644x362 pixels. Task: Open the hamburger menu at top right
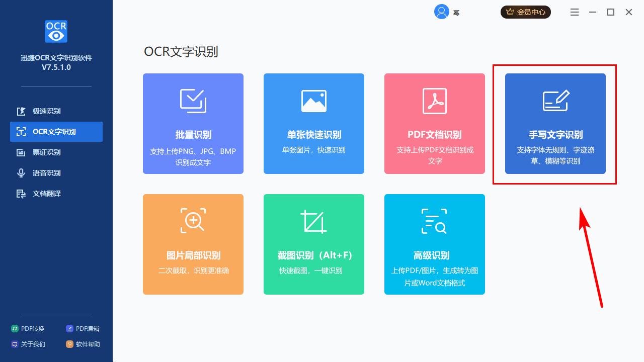(574, 12)
